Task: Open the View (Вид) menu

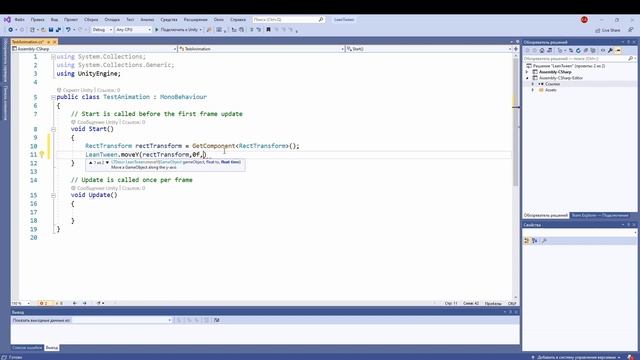Action: coord(54,20)
